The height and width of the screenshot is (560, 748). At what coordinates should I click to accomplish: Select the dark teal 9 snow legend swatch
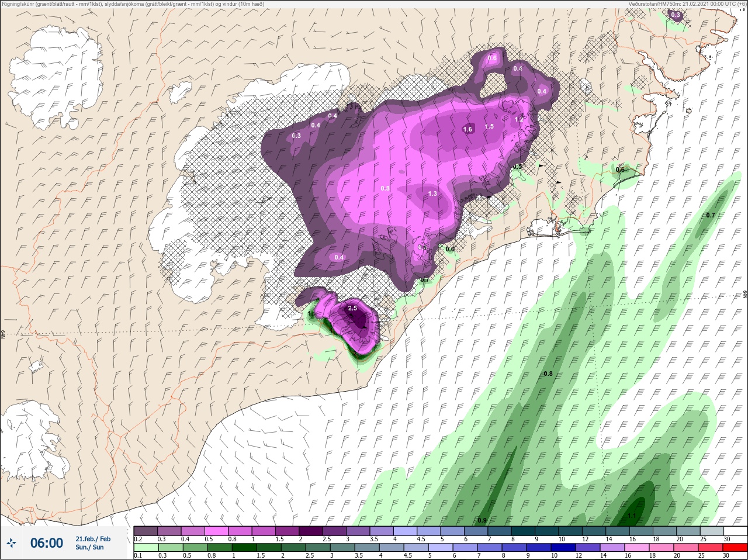pos(548,531)
